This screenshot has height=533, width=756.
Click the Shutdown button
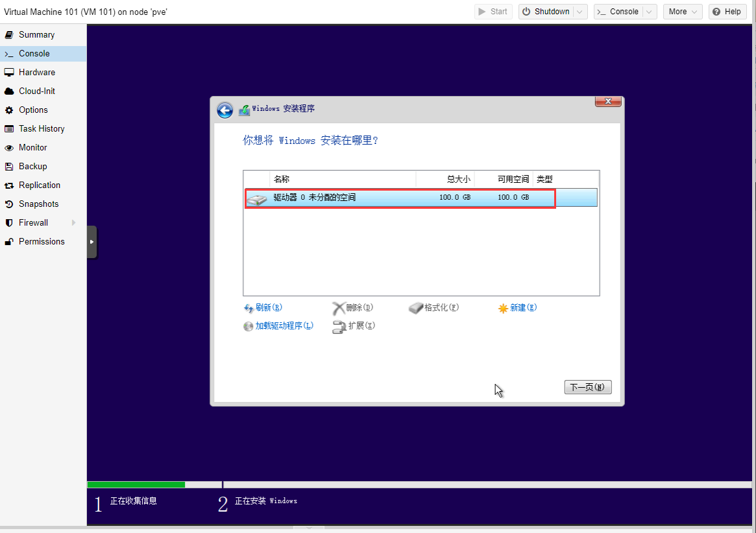click(546, 12)
